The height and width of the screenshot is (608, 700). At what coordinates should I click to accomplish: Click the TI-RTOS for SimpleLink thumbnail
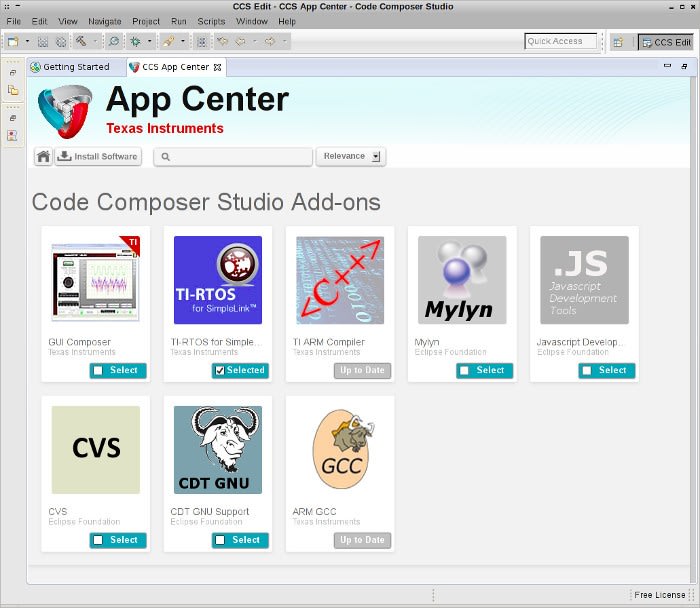pos(218,280)
